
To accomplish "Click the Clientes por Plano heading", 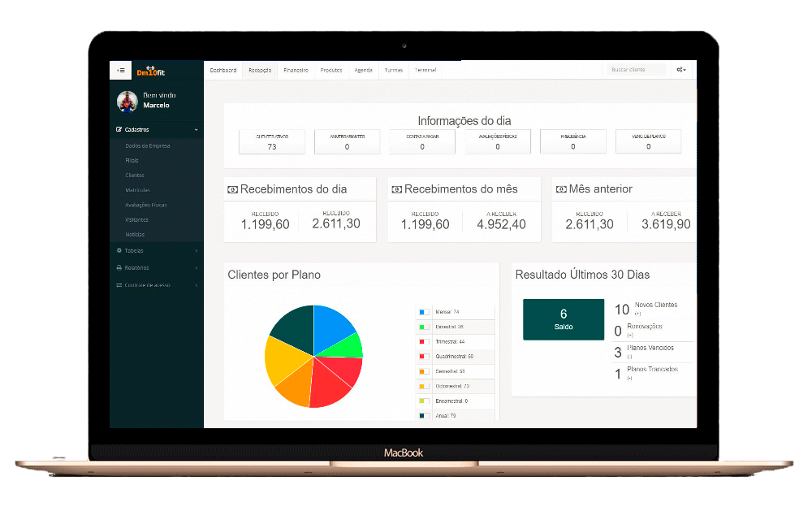I will [274, 275].
